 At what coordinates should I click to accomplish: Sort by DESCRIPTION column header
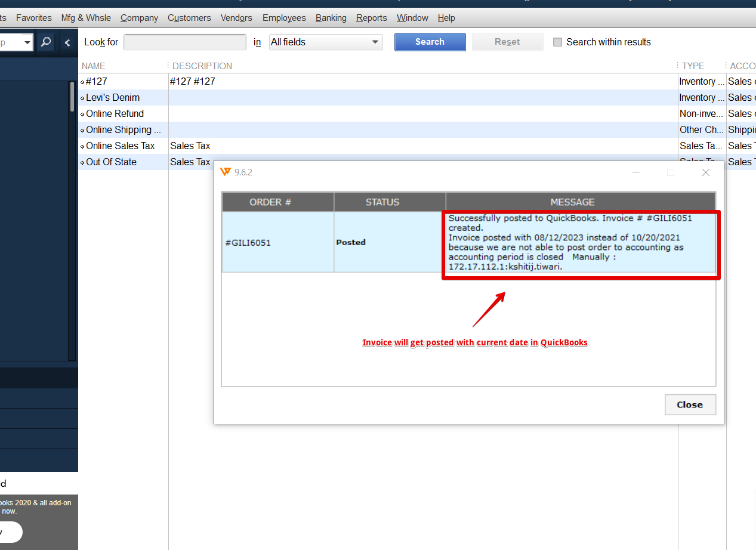pyautogui.click(x=202, y=66)
